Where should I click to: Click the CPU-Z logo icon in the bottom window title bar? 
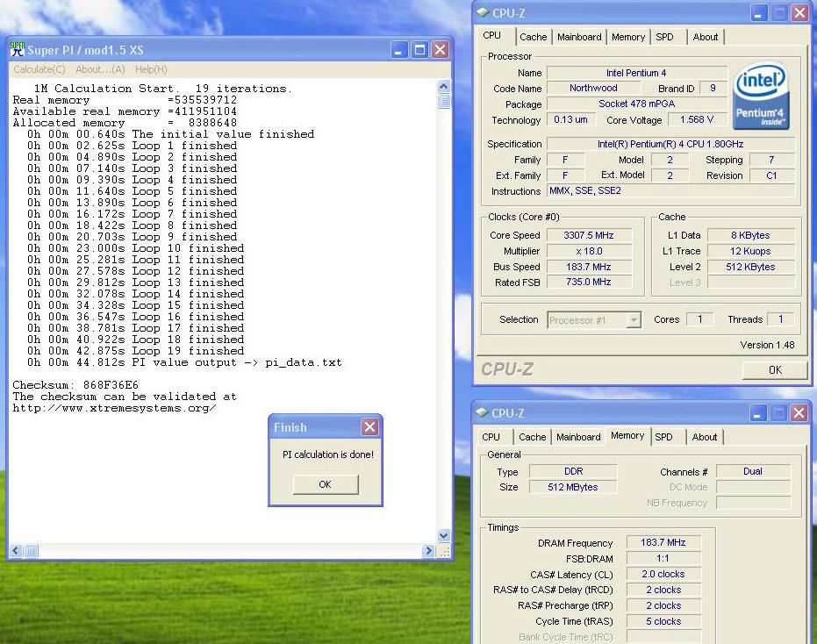pyautogui.click(x=482, y=412)
